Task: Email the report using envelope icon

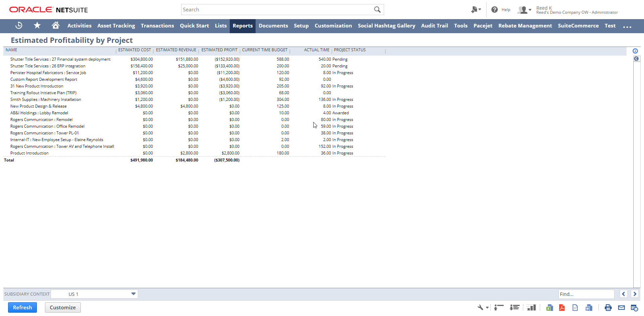Action: point(621,308)
